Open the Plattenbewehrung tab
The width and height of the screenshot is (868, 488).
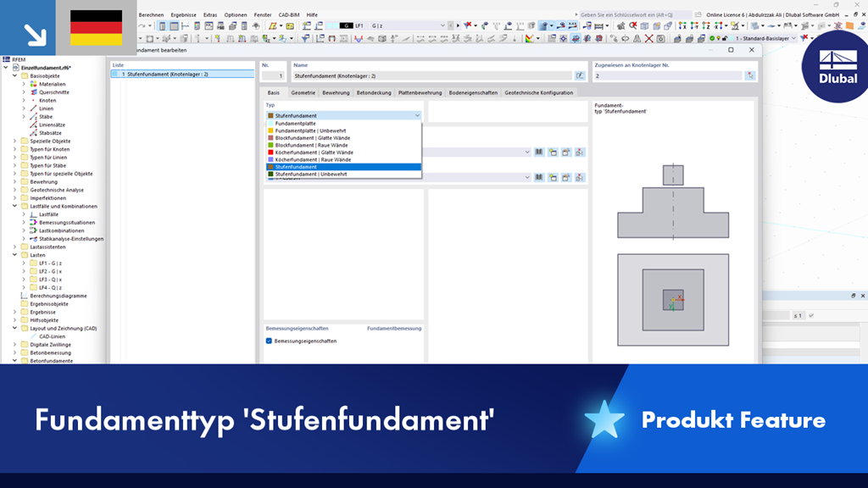point(420,92)
